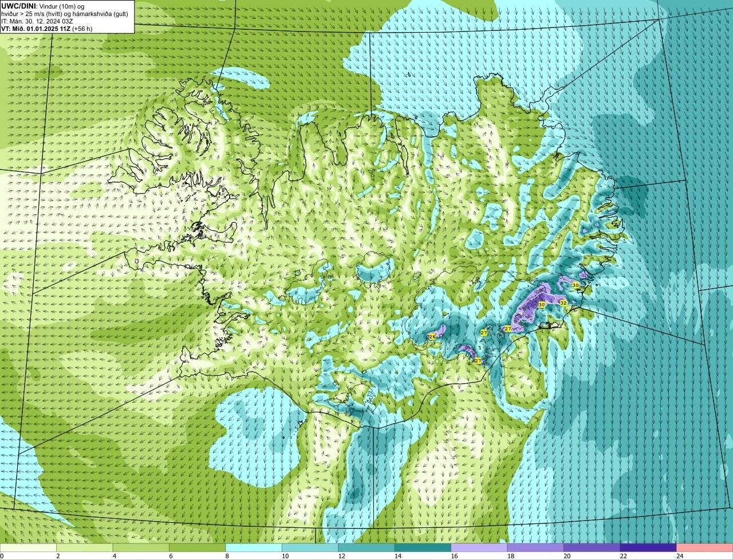Pick the 4–6 m/s green legend segment
This screenshot has width=733, height=560.
click(141, 547)
